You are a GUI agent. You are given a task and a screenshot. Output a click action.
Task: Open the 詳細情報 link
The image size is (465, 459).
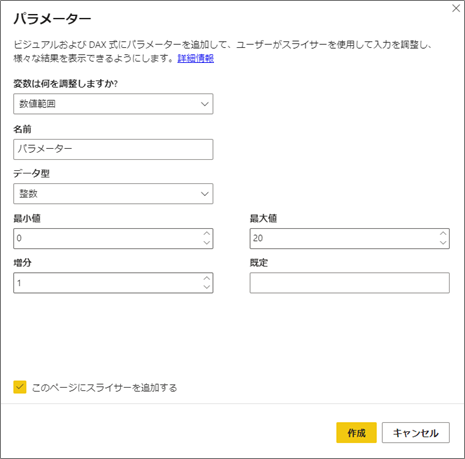point(196,58)
